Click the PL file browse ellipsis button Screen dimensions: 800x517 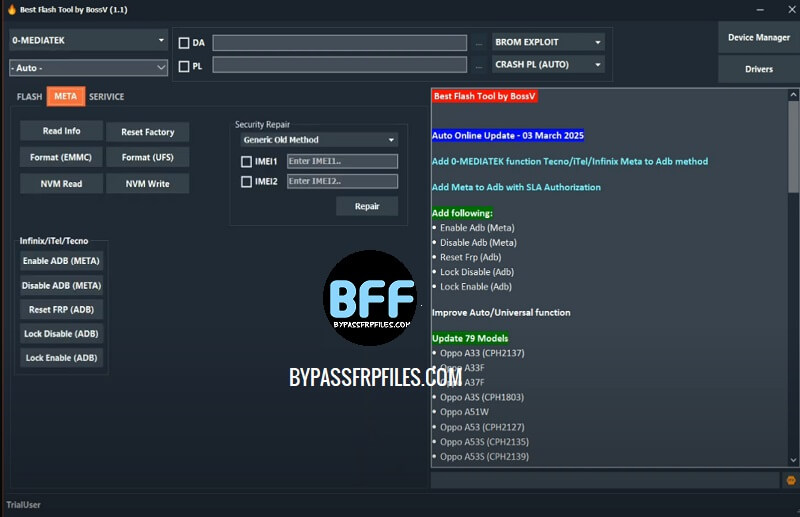(480, 66)
